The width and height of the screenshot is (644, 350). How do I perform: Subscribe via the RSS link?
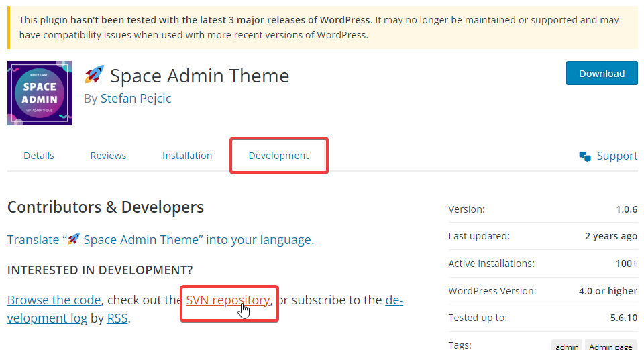(117, 318)
